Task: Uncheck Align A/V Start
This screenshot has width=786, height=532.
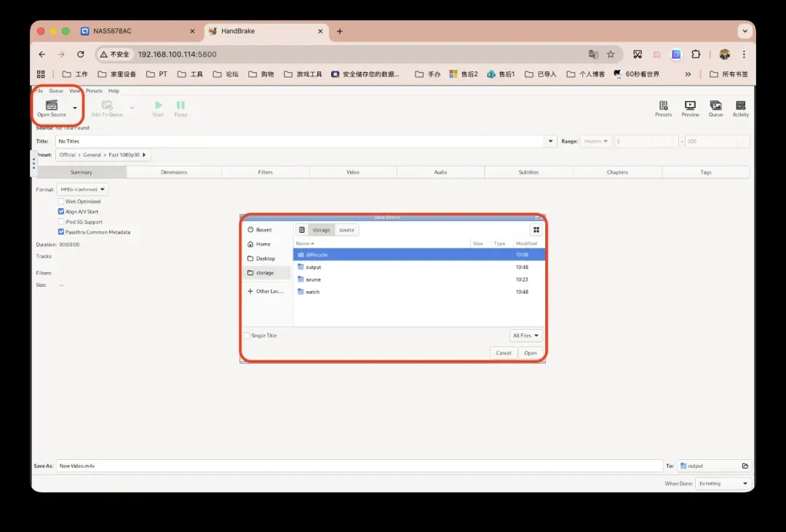Action: pos(61,212)
